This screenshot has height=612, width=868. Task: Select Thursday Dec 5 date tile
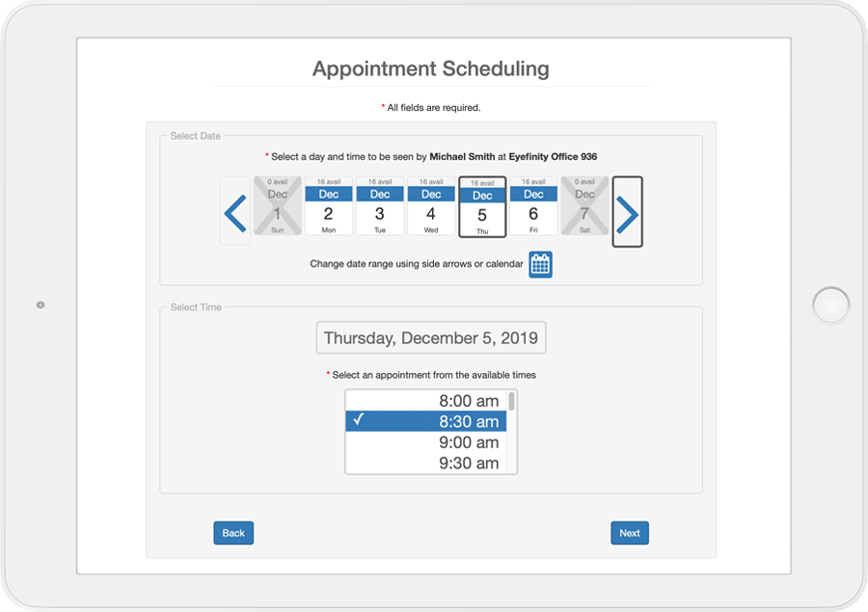(x=482, y=207)
